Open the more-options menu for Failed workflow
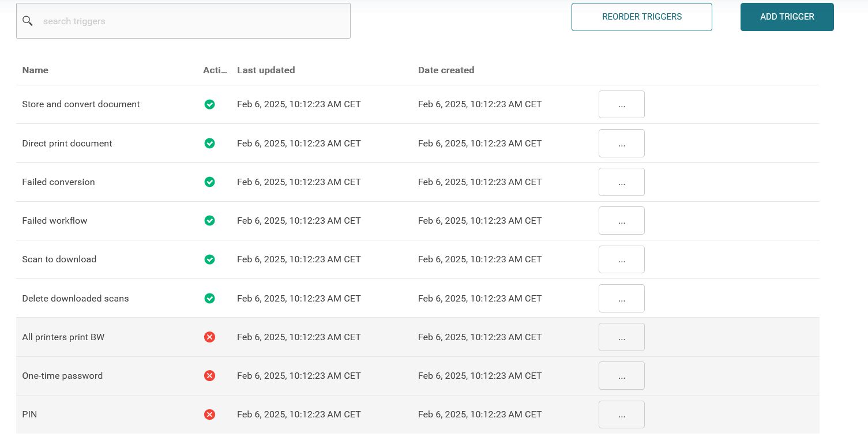 pyautogui.click(x=621, y=220)
